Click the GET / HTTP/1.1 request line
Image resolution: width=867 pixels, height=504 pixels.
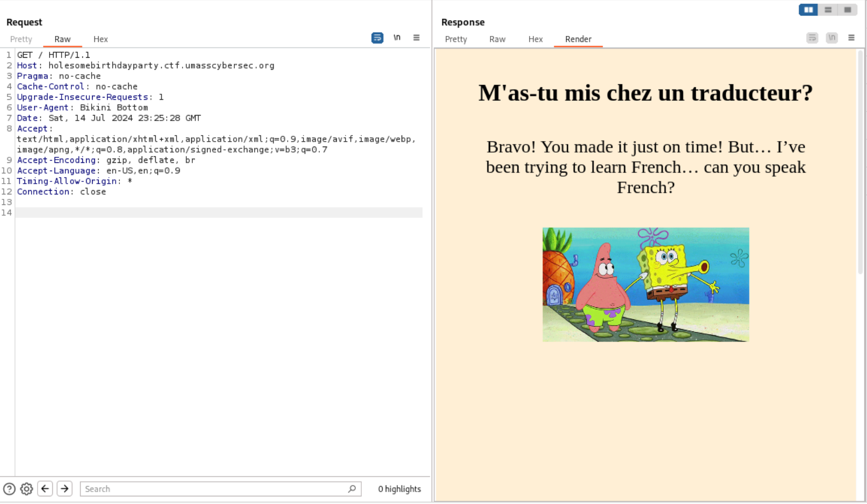pos(53,55)
